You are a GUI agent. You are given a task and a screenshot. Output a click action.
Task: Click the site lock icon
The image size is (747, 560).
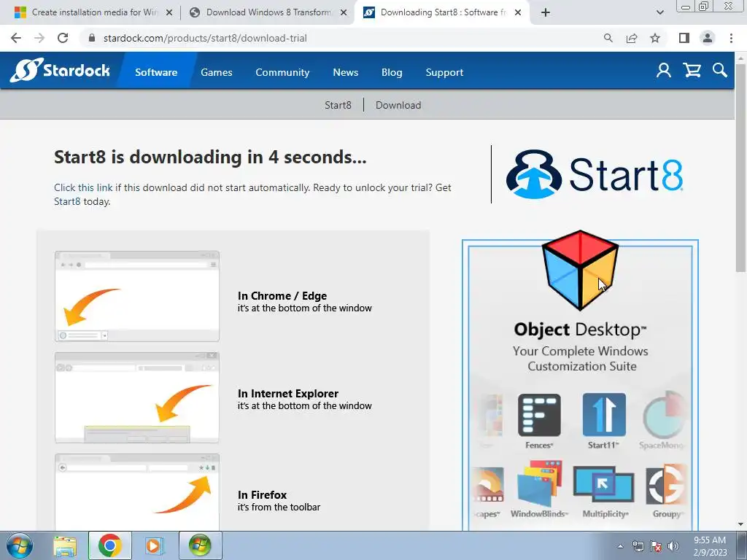coord(92,38)
